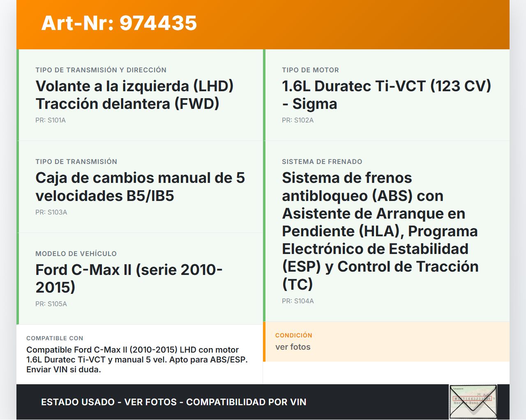
Task: Select 'Ford C-Max II (serie 2010-2015)' value
Action: 129,279
